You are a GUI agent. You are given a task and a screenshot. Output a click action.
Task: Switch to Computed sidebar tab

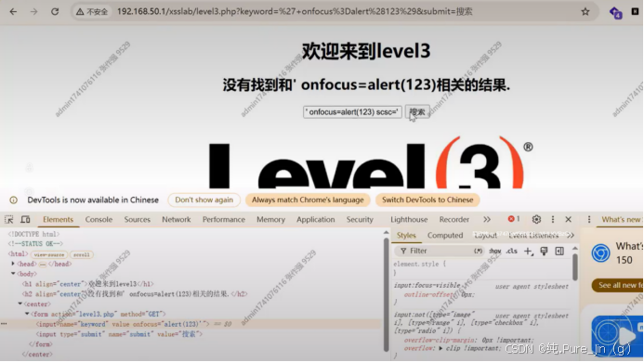[445, 235]
